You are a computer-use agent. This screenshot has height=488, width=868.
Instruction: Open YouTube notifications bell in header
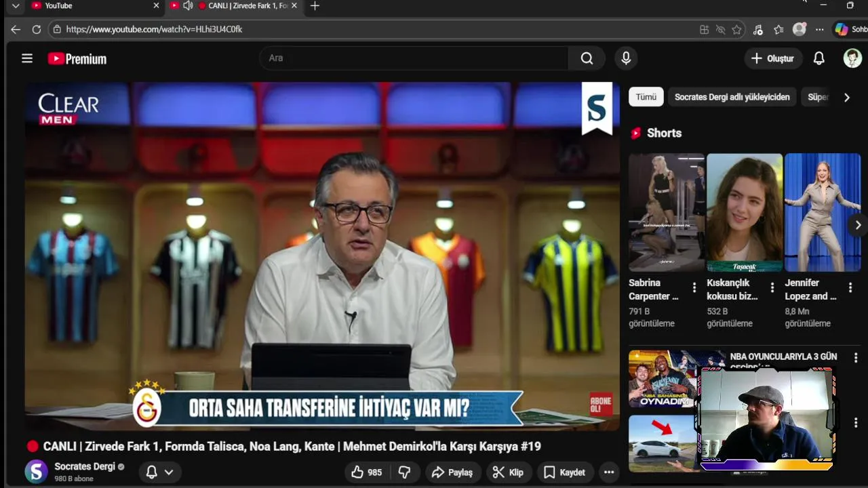(x=819, y=58)
